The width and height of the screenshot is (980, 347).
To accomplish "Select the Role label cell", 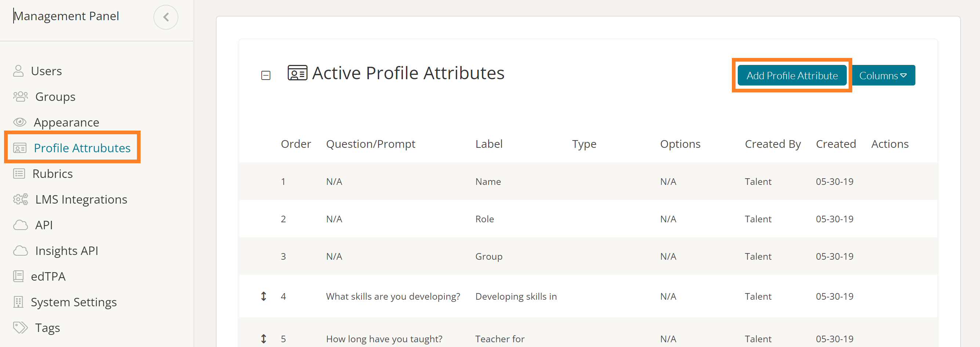I will pyautogui.click(x=484, y=219).
